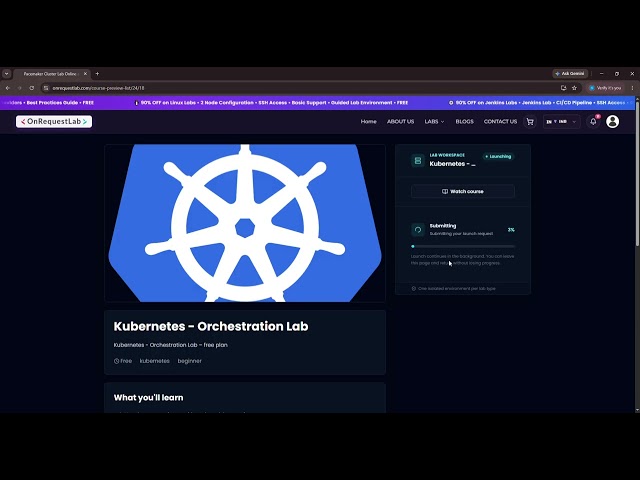
Task: Open the notifications bell
Action: click(593, 122)
